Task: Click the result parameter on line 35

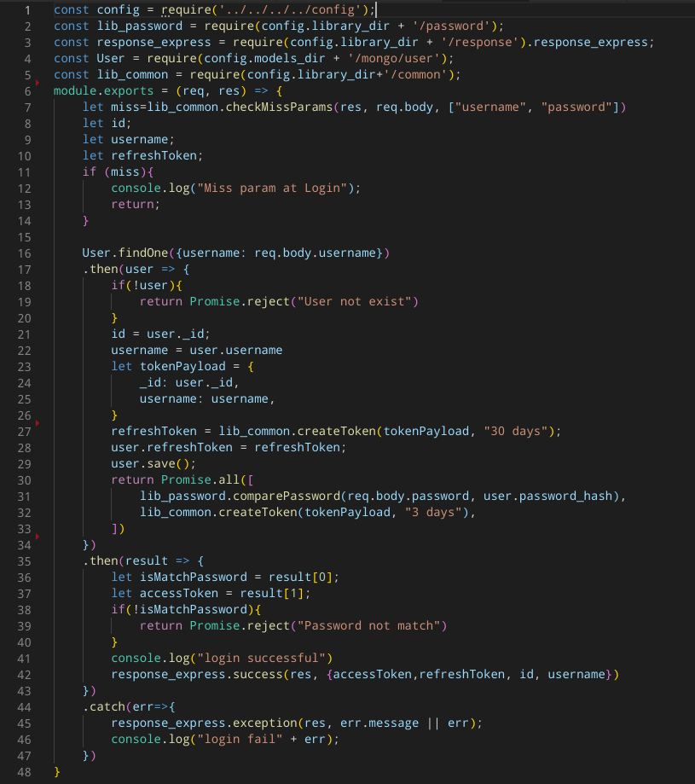Action: coord(147,560)
